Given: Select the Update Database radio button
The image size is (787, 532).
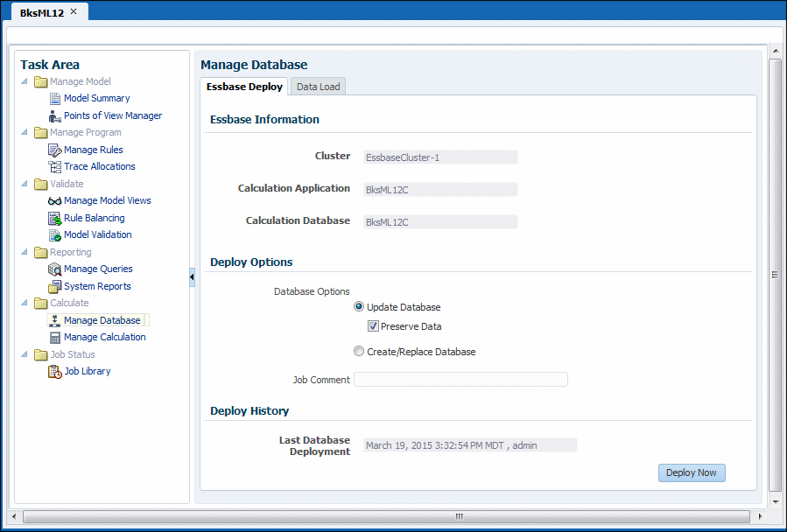Looking at the screenshot, I should click(358, 306).
